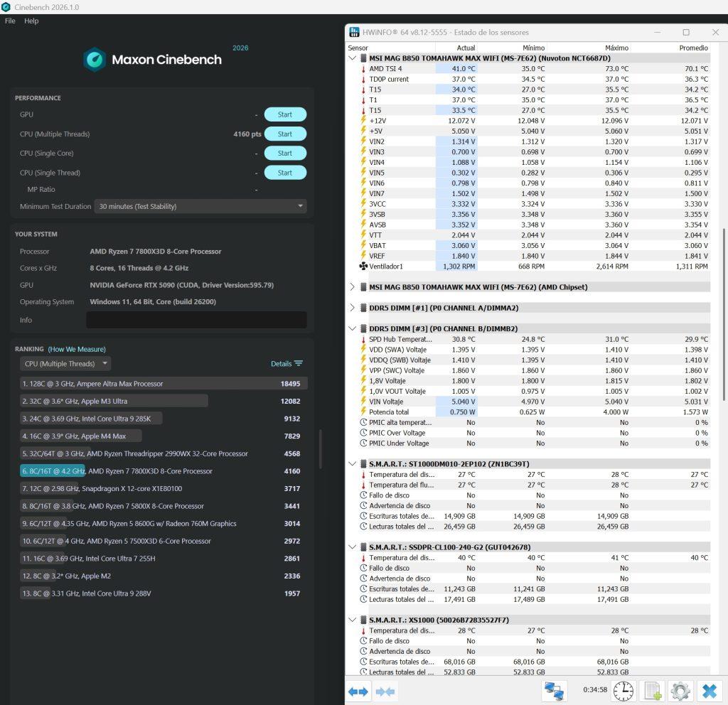
Task: Open the Details filter icon in Ranking
Action: (299, 363)
